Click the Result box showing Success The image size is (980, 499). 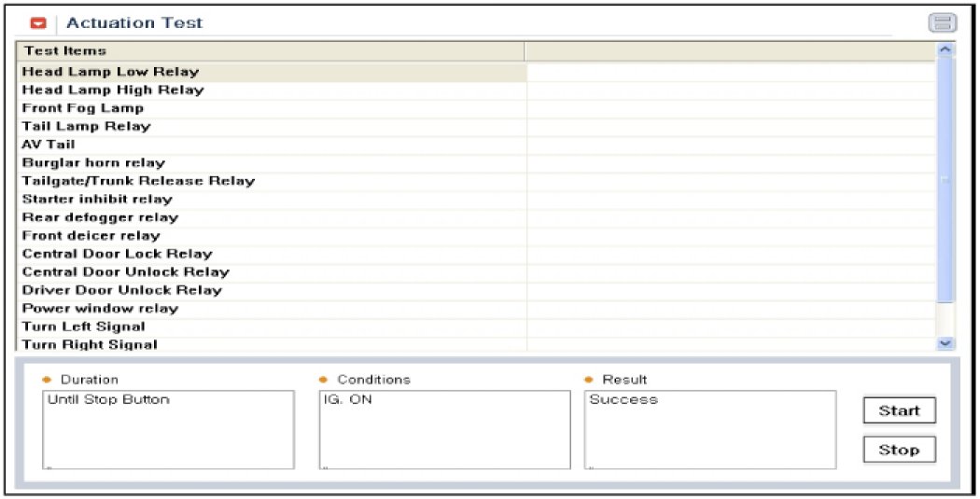(709, 429)
